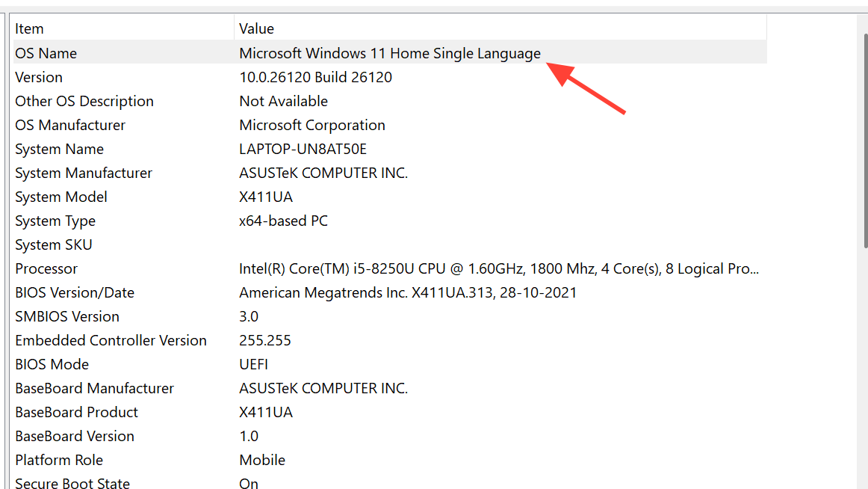Select the System SKU row
Viewport: 868px width, 489px height.
click(54, 244)
